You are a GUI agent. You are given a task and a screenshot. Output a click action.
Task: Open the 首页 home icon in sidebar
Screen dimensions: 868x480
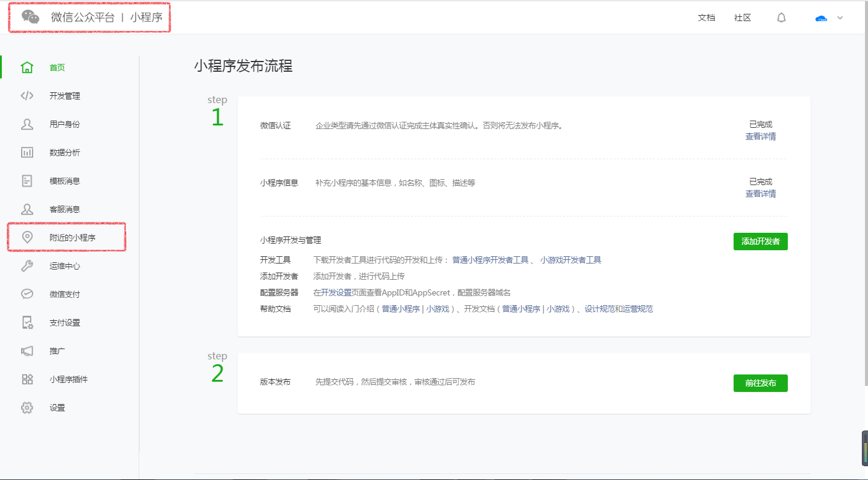[x=27, y=67]
